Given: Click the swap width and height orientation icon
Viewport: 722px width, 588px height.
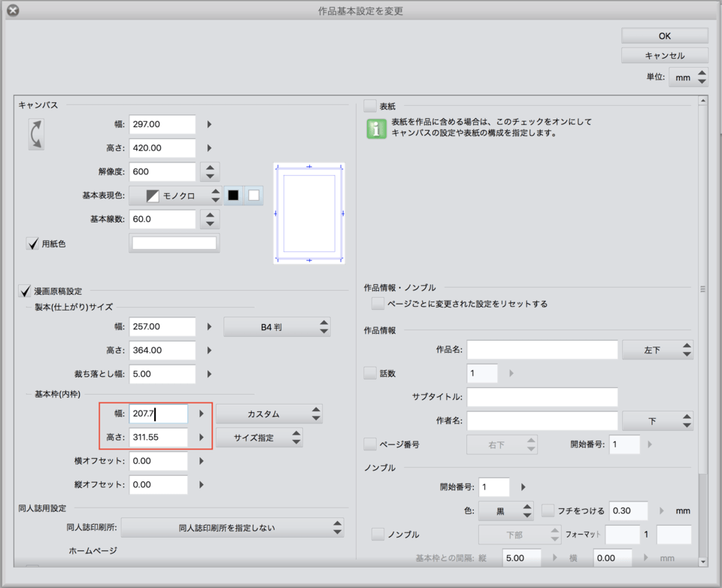Looking at the screenshot, I should (x=36, y=134).
